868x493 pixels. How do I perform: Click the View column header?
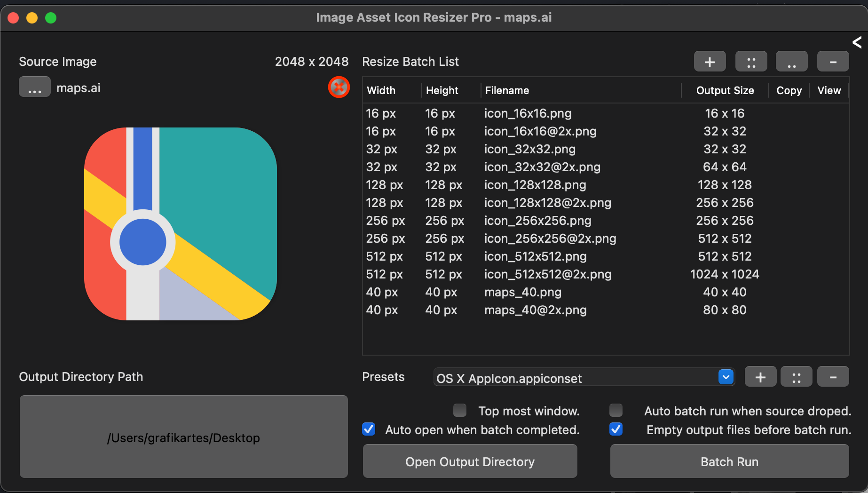tap(829, 90)
